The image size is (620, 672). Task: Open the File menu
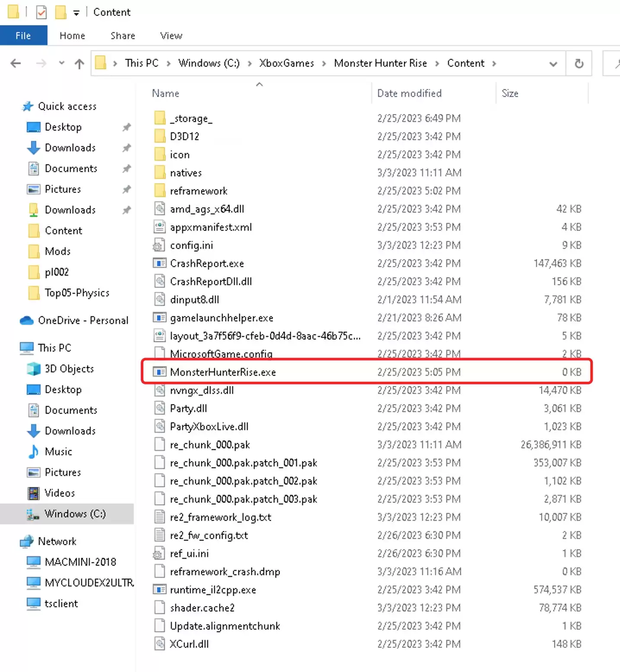coord(23,35)
